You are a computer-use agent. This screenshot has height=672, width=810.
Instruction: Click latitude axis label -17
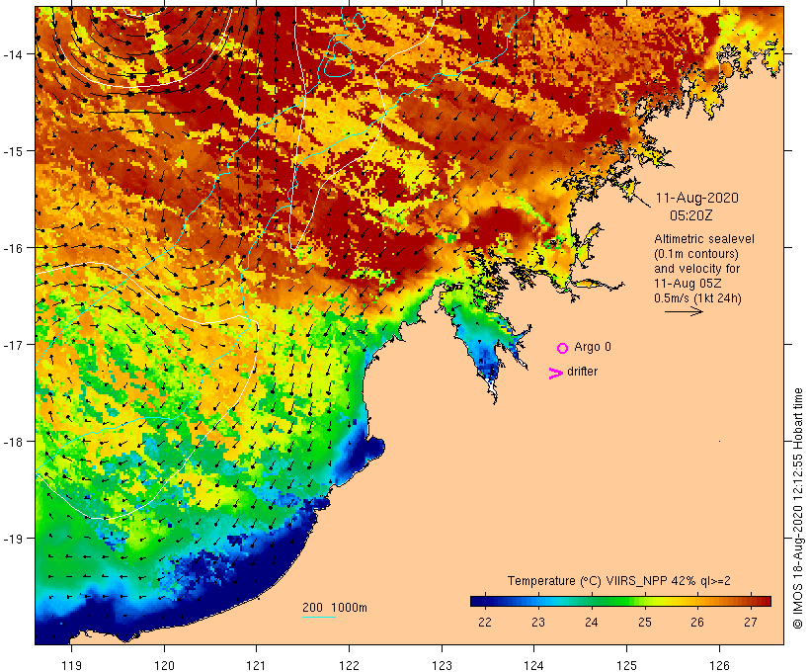point(12,345)
